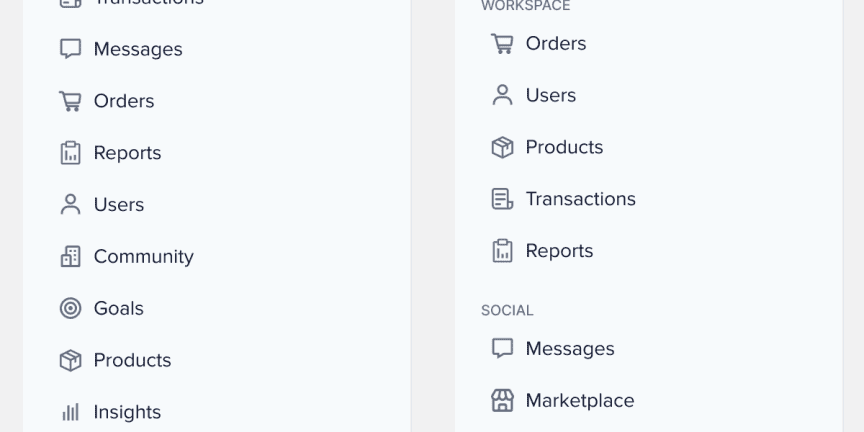This screenshot has width=864, height=432.
Task: Open Products under the Workspace section
Action: coord(564,147)
